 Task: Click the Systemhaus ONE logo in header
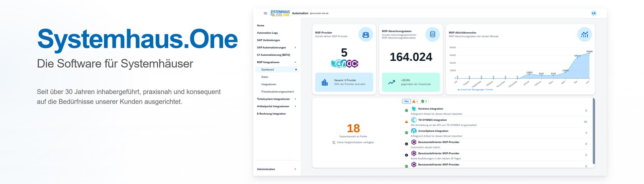pos(280,13)
